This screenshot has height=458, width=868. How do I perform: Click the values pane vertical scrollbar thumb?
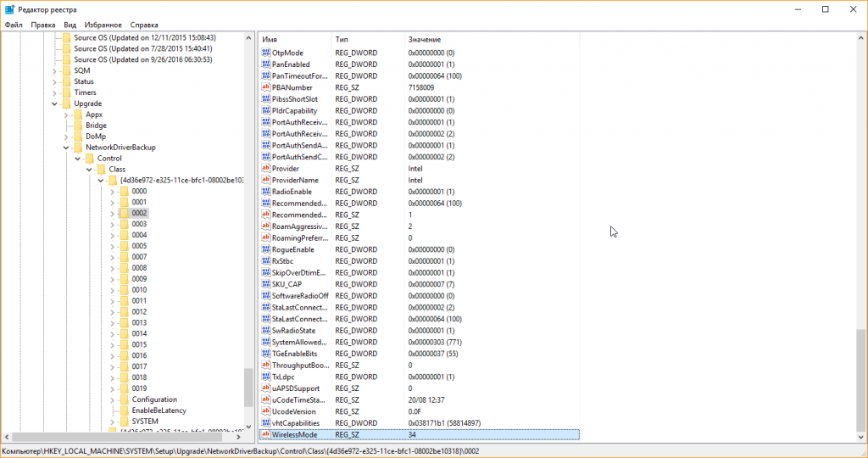[x=861, y=382]
